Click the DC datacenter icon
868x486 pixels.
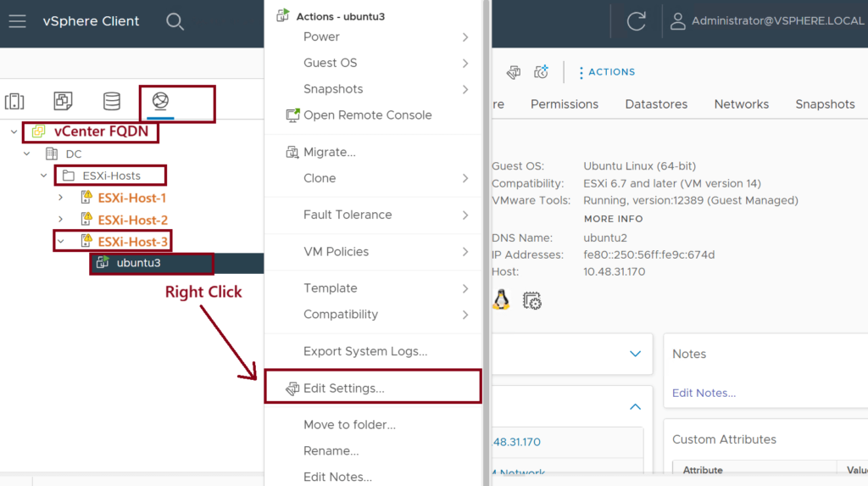[x=52, y=154]
